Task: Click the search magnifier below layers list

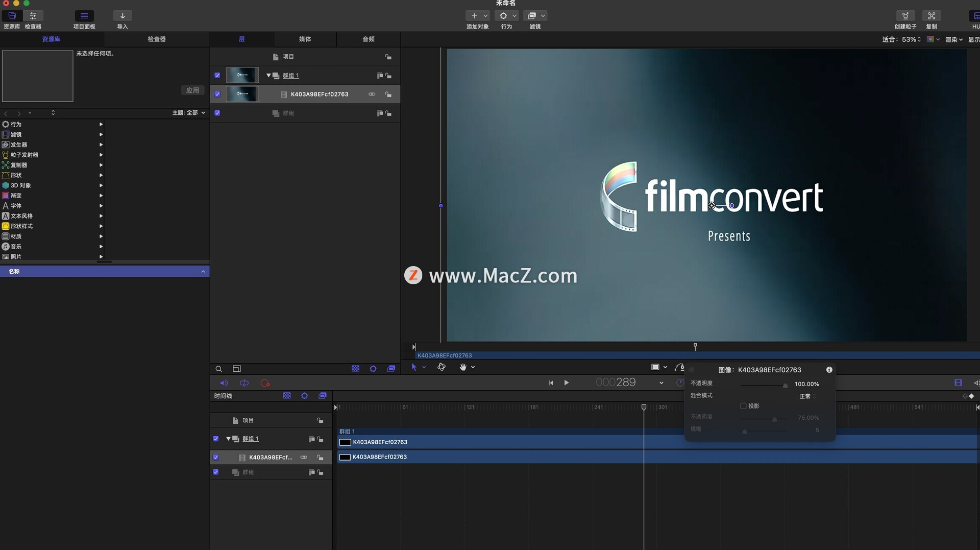Action: coord(218,369)
